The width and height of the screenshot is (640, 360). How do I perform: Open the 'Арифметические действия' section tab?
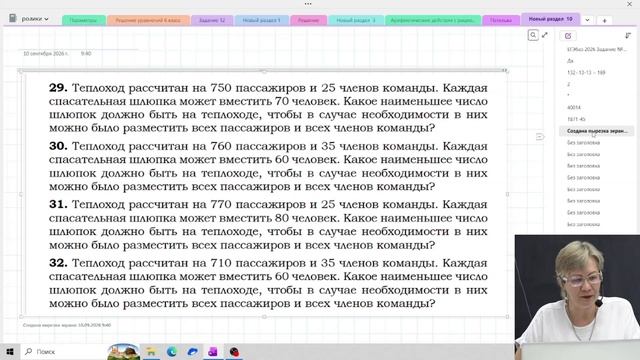(433, 20)
